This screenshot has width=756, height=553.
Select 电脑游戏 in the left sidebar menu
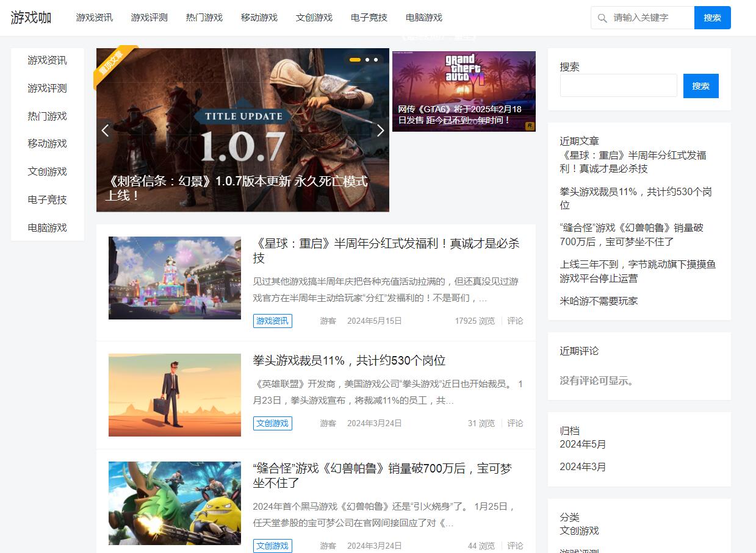pos(48,228)
